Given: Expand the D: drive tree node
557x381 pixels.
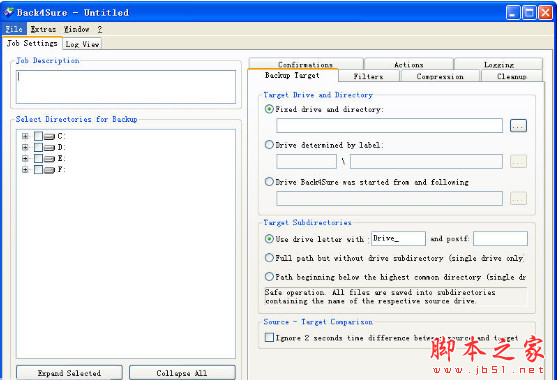Looking at the screenshot, I should tap(25, 147).
